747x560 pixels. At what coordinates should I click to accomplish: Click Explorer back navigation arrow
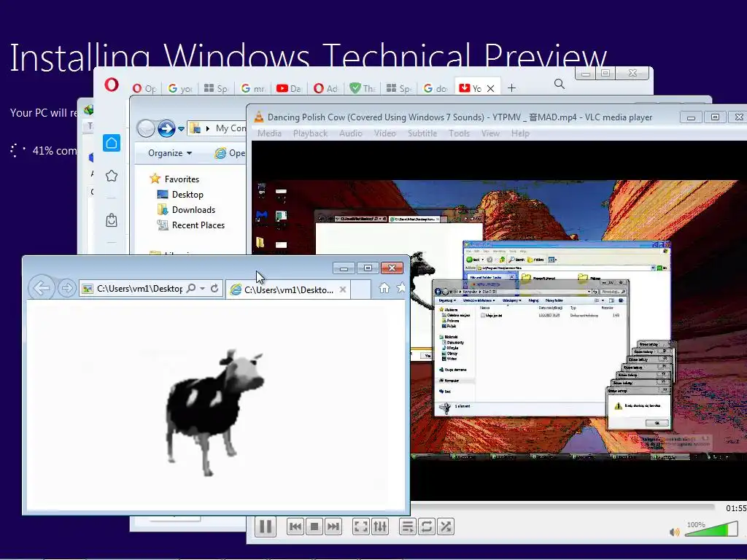click(x=146, y=128)
